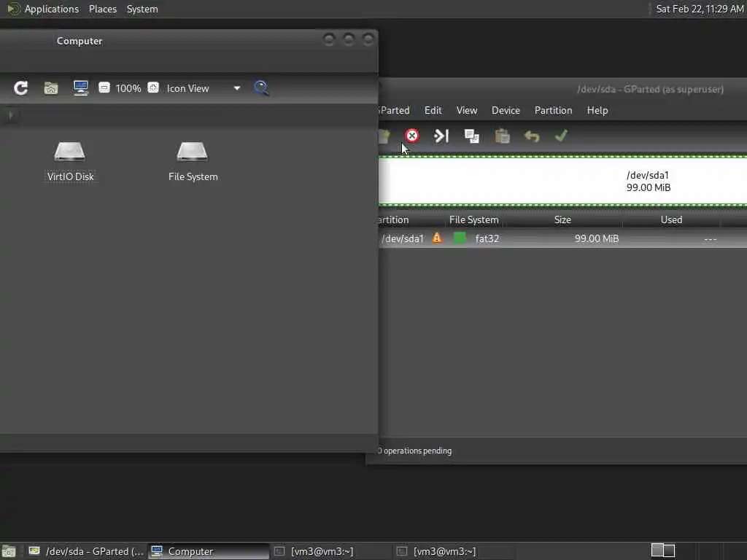This screenshot has height=560, width=747.
Task: Click the fat32 file system cell
Action: 487,238
